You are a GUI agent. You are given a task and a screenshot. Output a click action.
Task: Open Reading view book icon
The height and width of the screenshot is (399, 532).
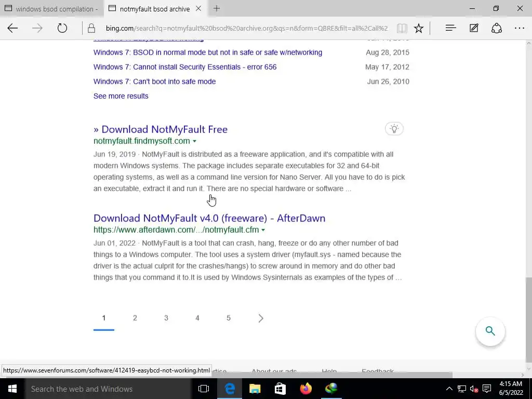coord(402,28)
